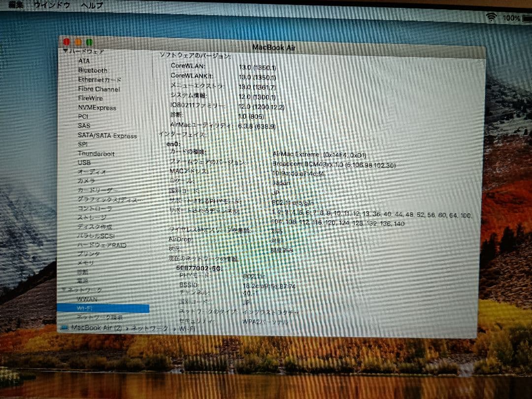
Task: Open the ウインドウ menu
Action: pyautogui.click(x=52, y=5)
